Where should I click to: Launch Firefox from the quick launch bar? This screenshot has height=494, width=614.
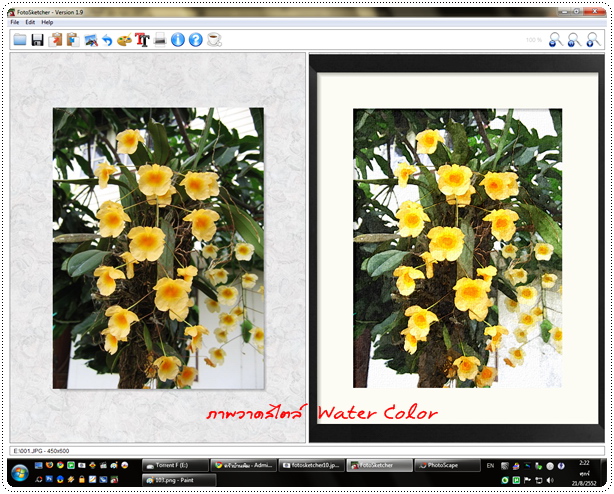(x=49, y=465)
